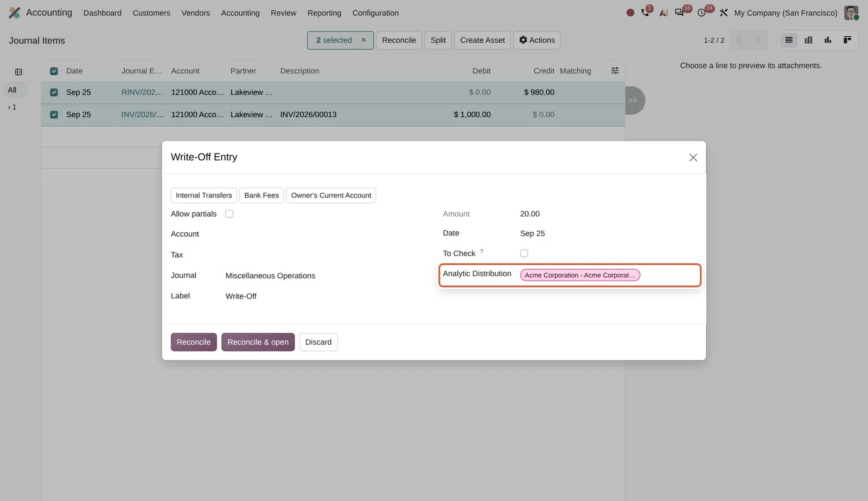Click the Reconcile & open button
Viewport: 868px width, 501px height.
258,342
